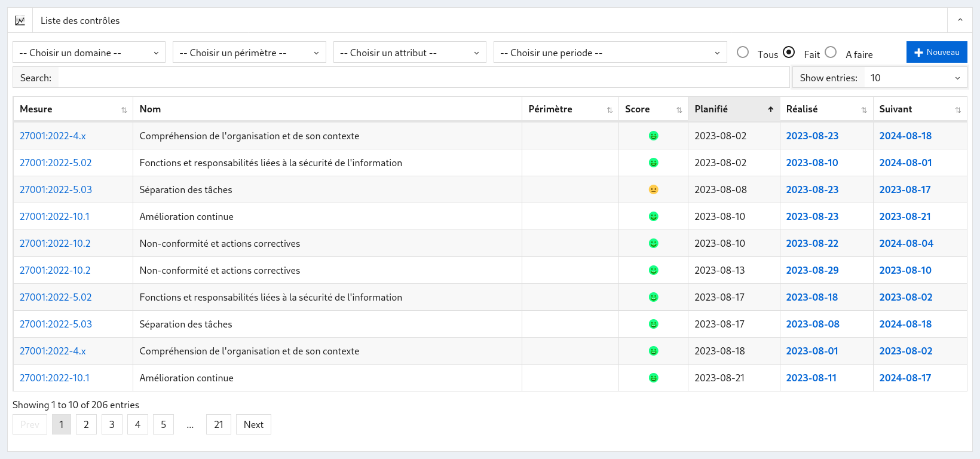980x459 pixels.
Task: Sort the table by Périmètre column icon
Action: [610, 110]
